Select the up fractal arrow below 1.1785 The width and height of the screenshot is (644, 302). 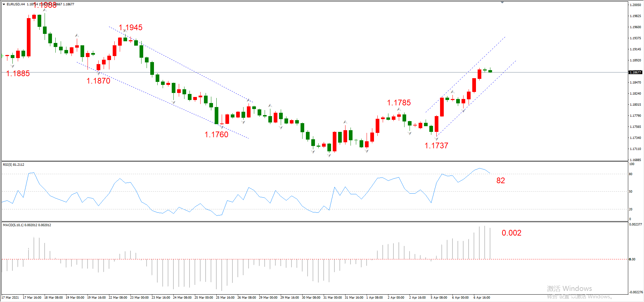click(x=399, y=109)
